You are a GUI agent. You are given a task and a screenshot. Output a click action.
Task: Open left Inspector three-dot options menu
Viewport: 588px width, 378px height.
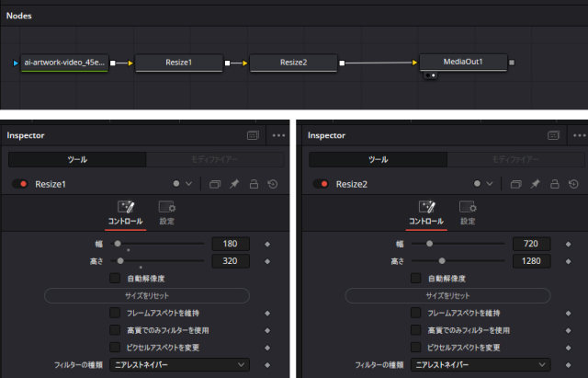tap(278, 135)
